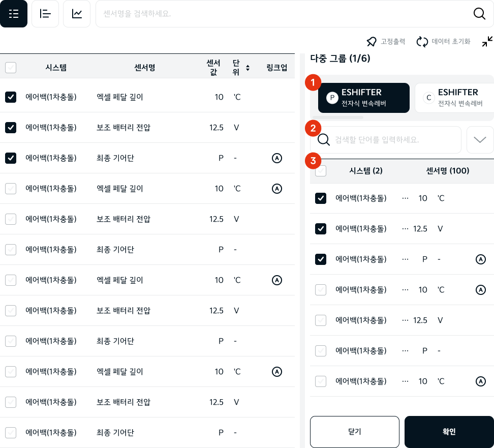The width and height of the screenshot is (494, 448).
Task: Click the 센서값 column header
Action: point(213,68)
